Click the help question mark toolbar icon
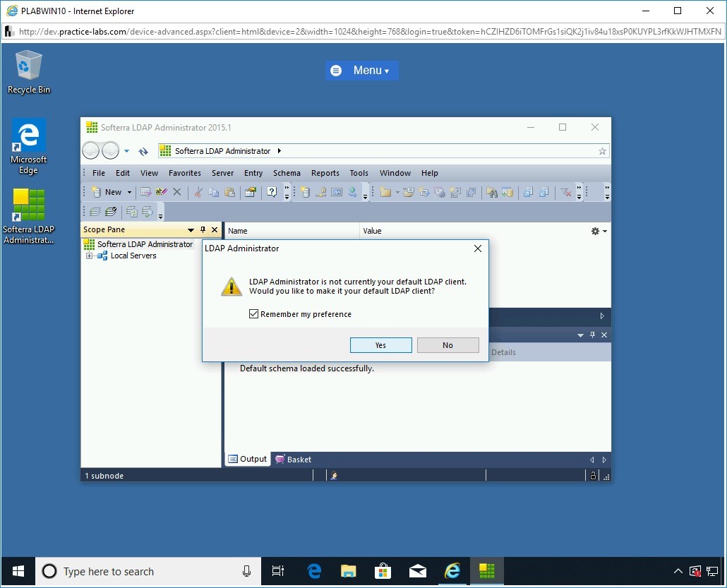 click(272, 192)
